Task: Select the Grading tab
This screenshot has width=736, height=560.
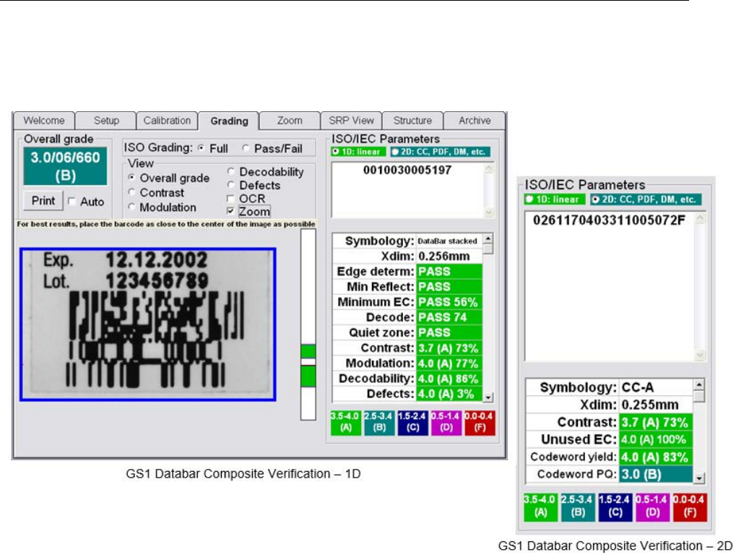Action: click(229, 121)
